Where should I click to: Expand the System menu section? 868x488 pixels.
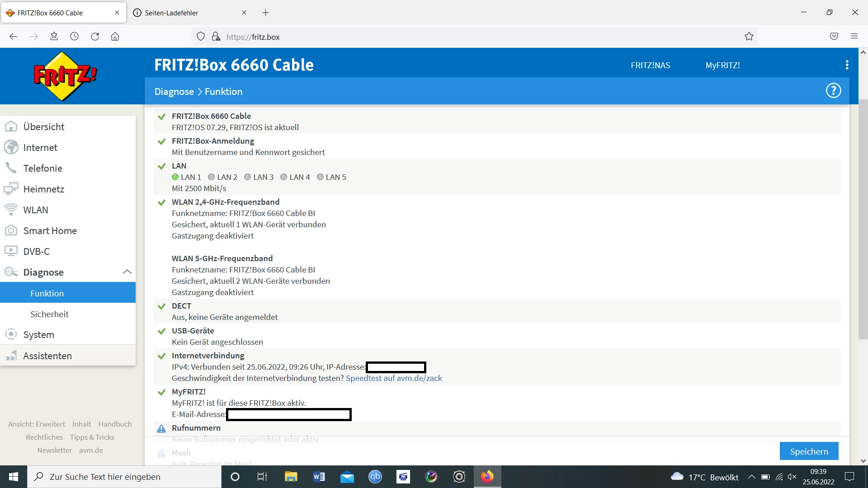(x=38, y=334)
